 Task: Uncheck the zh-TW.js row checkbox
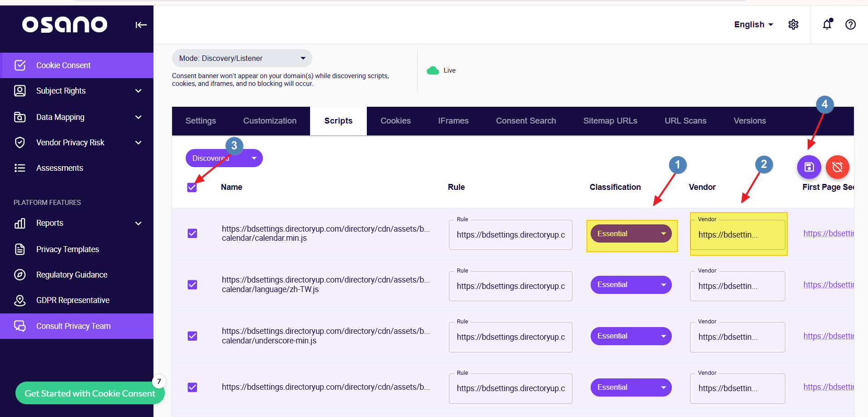coord(192,285)
